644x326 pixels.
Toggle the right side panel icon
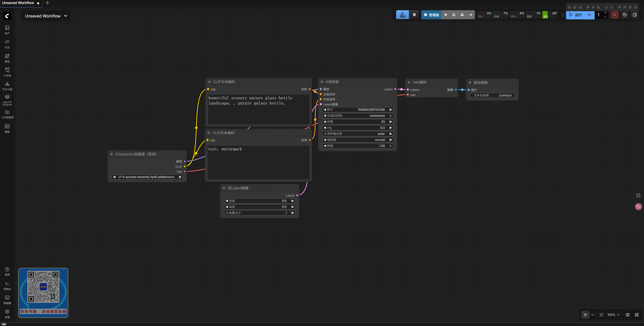pos(634,15)
